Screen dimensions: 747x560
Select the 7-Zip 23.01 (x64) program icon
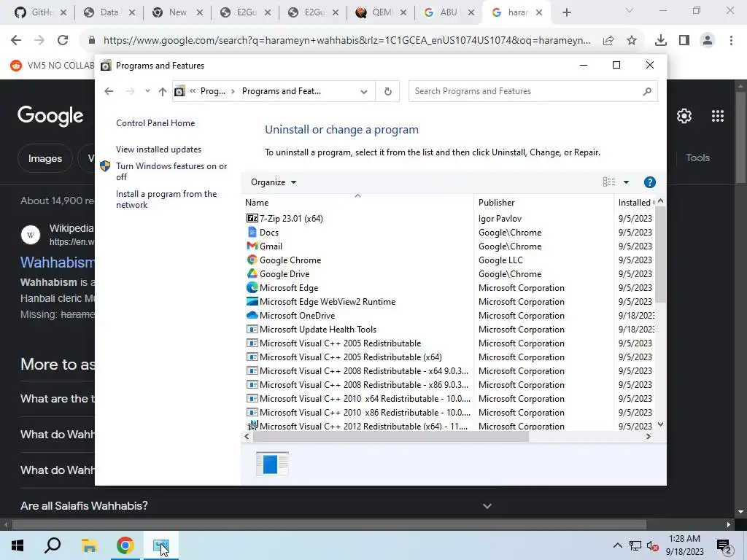(252, 218)
